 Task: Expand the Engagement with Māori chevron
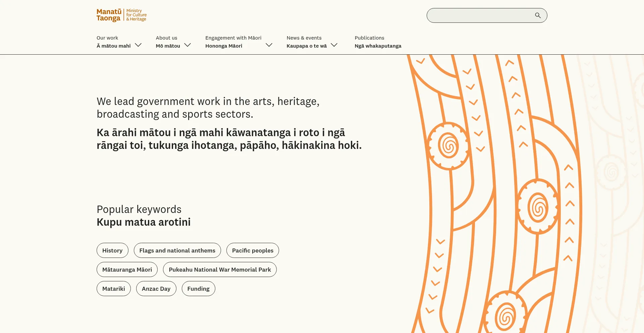click(x=269, y=45)
